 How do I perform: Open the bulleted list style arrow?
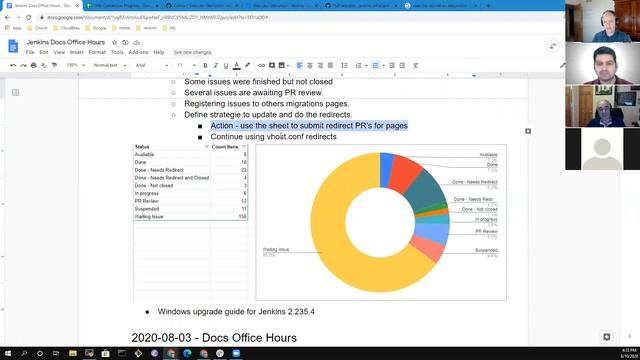tap(383, 65)
